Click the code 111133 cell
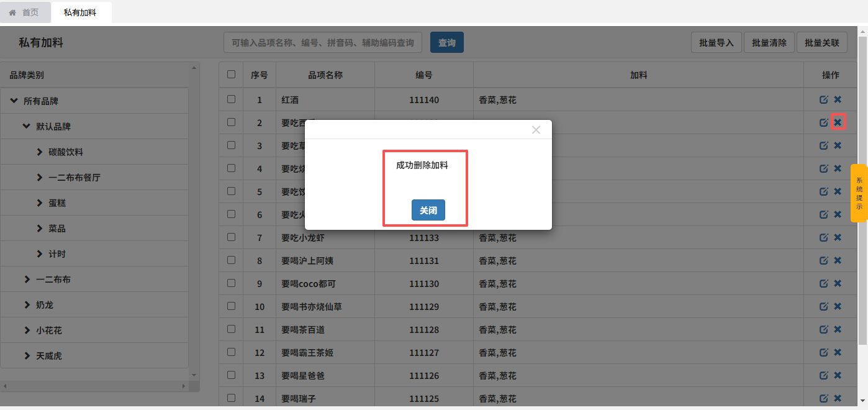The width and height of the screenshot is (868, 410). point(424,237)
